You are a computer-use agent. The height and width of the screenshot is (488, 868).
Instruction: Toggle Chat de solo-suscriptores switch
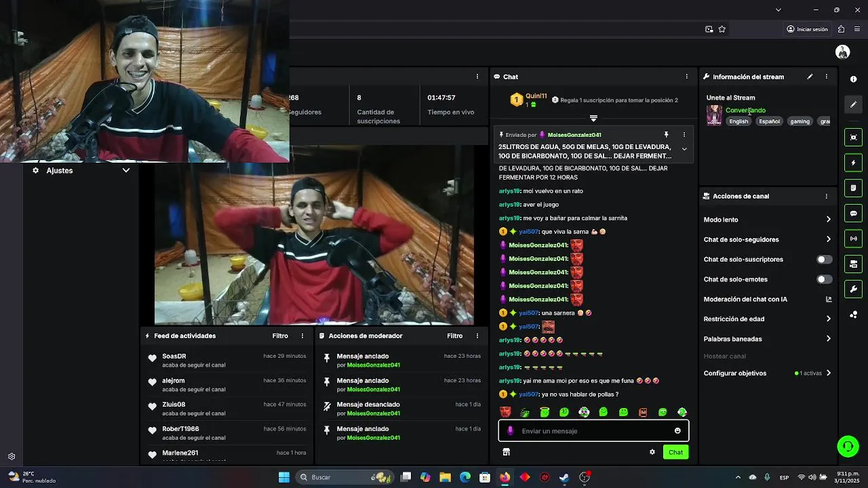coord(824,260)
